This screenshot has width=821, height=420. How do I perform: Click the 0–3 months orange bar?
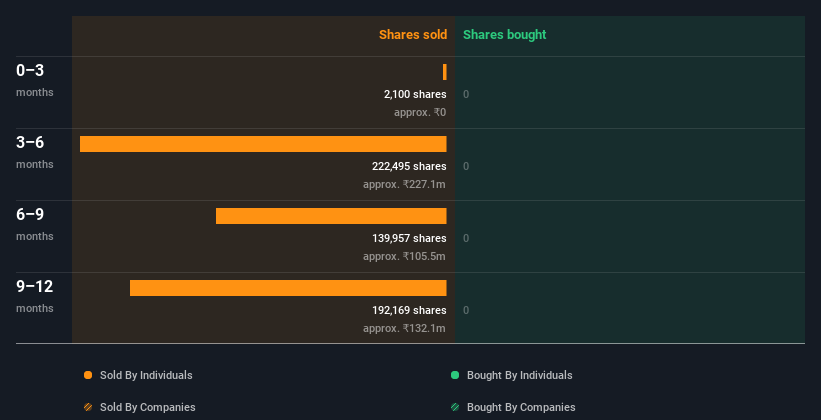(445, 72)
